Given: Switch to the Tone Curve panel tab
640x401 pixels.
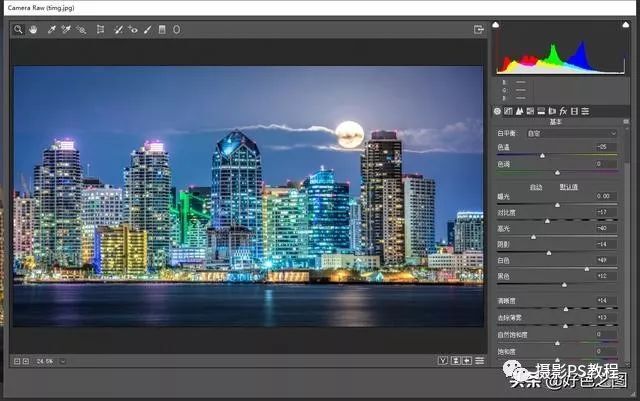Looking at the screenshot, I should pos(509,110).
